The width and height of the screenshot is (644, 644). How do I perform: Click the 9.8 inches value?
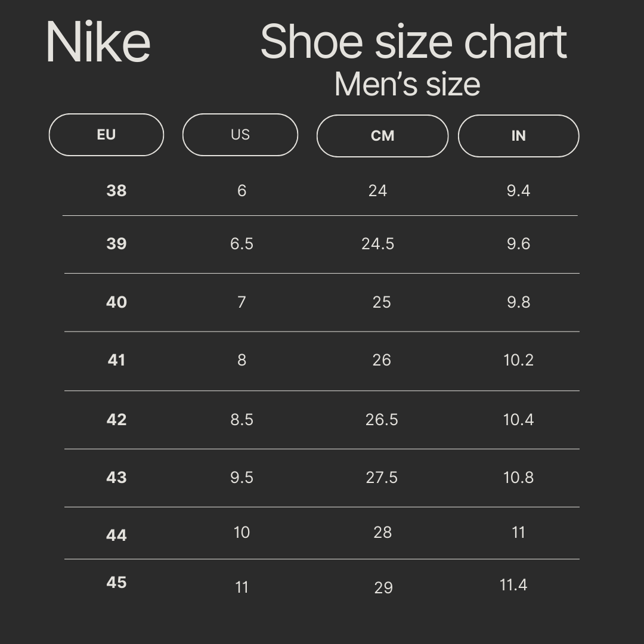click(x=518, y=302)
